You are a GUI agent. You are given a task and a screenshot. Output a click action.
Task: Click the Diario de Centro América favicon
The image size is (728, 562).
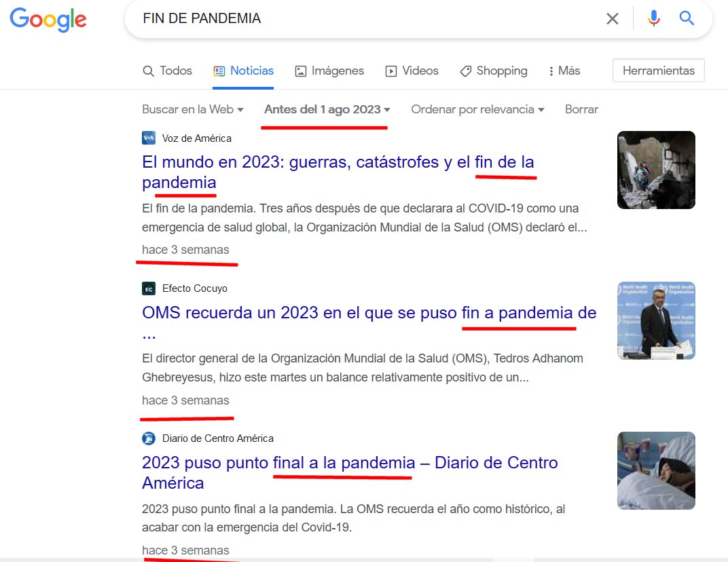(149, 438)
